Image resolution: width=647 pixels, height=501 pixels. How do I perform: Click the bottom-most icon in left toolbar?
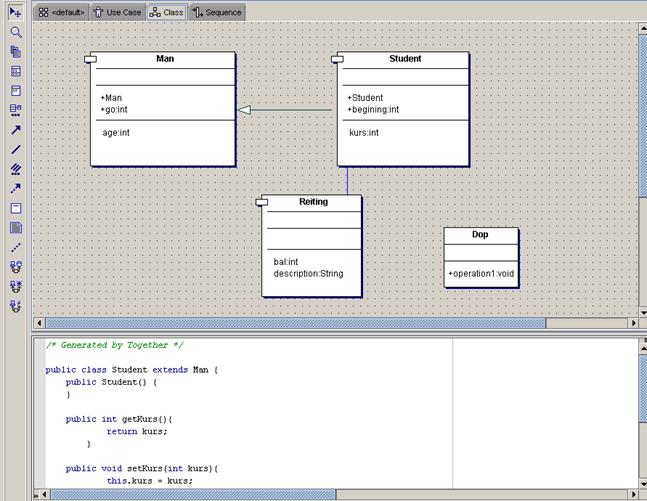(x=15, y=305)
